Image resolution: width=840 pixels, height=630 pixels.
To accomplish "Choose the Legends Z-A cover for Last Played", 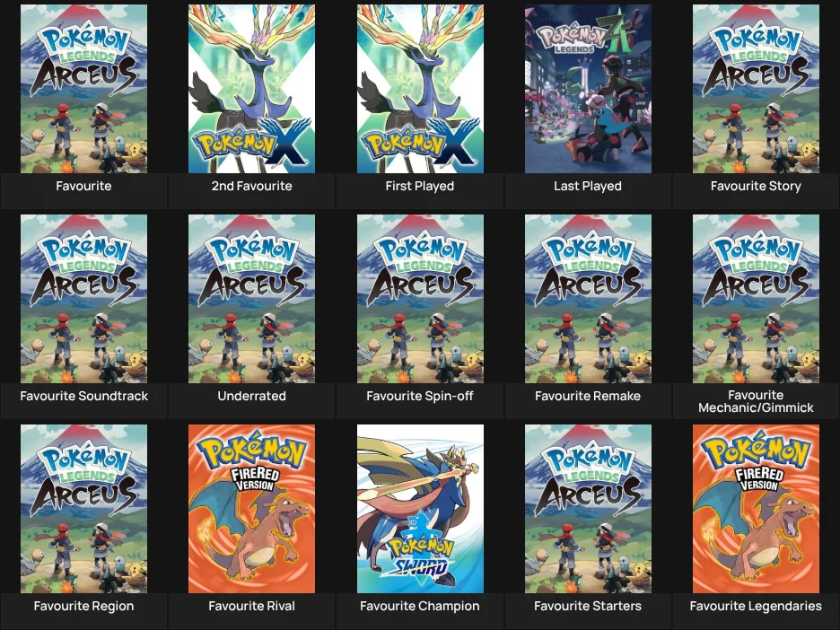I will tap(588, 89).
